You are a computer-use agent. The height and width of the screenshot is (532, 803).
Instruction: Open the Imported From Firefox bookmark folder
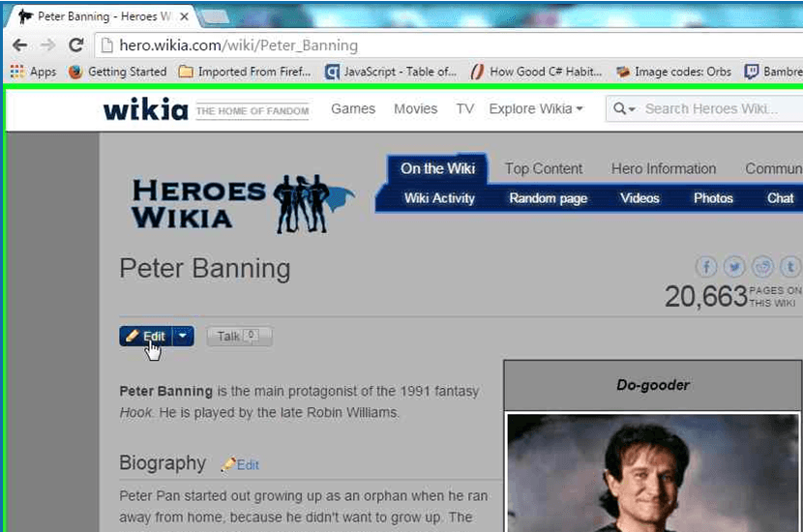point(245,72)
